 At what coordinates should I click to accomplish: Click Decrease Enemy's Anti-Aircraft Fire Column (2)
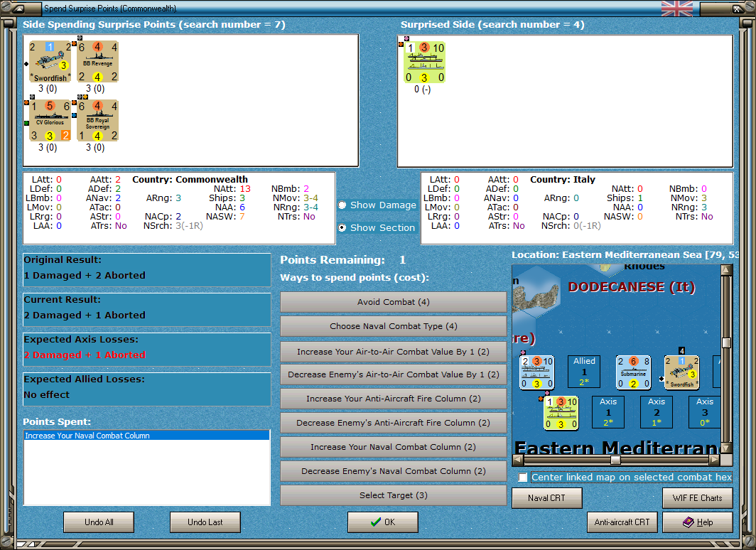(394, 422)
